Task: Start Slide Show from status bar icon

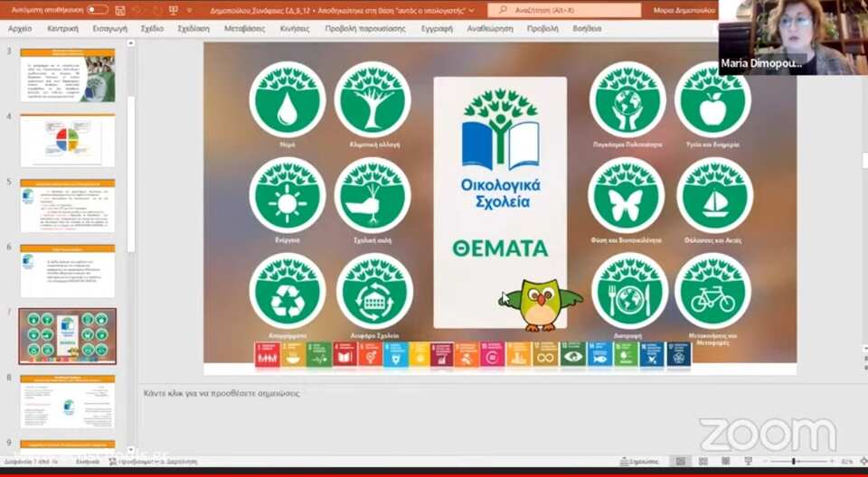Action: (x=749, y=461)
